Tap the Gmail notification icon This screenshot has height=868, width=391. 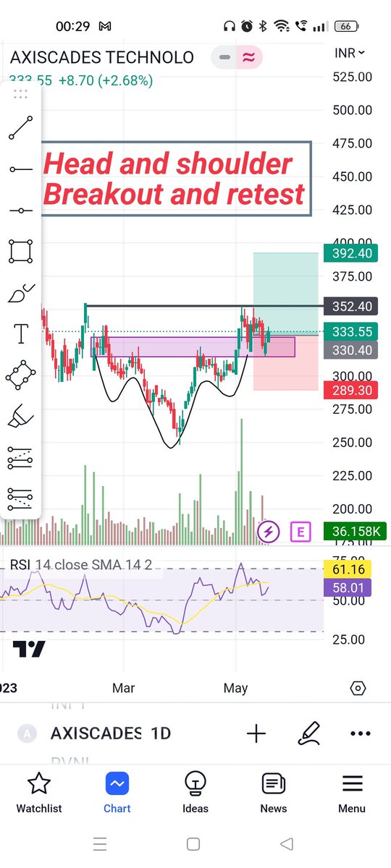[x=104, y=26]
